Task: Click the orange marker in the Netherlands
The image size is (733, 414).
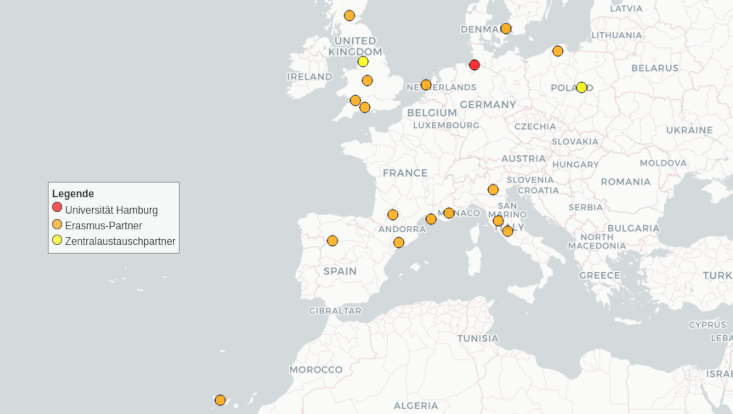Action: [426, 85]
